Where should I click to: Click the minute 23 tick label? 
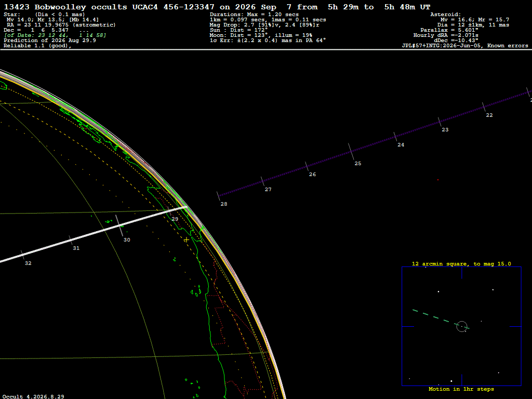point(445,129)
